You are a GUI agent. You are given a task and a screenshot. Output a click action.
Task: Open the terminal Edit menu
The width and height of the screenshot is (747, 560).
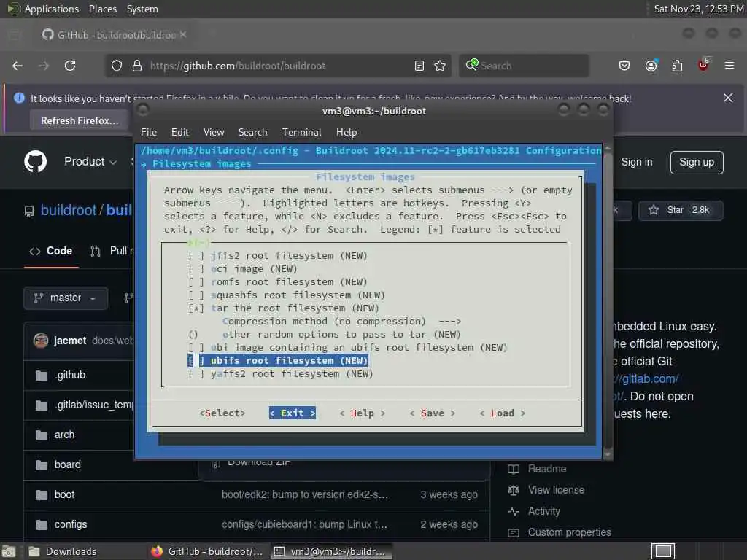pos(179,133)
